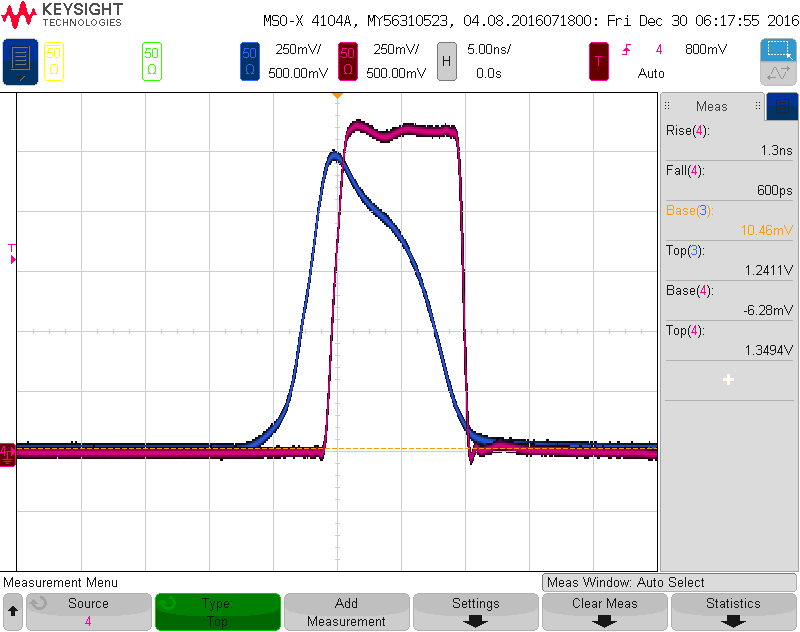800x632 pixels.
Task: Select the highlighted Base(3) measurement
Action: click(729, 220)
